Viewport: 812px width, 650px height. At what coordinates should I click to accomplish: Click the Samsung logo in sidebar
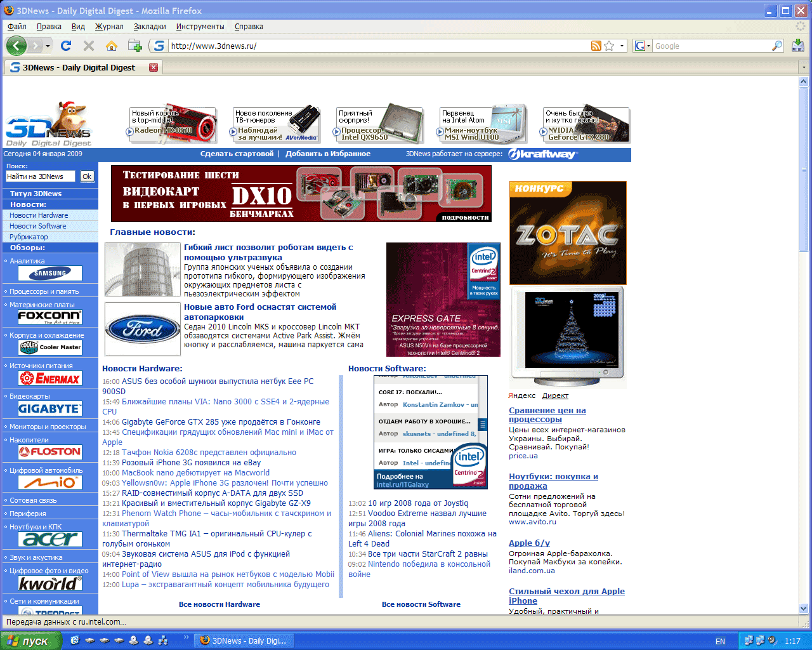click(x=50, y=274)
